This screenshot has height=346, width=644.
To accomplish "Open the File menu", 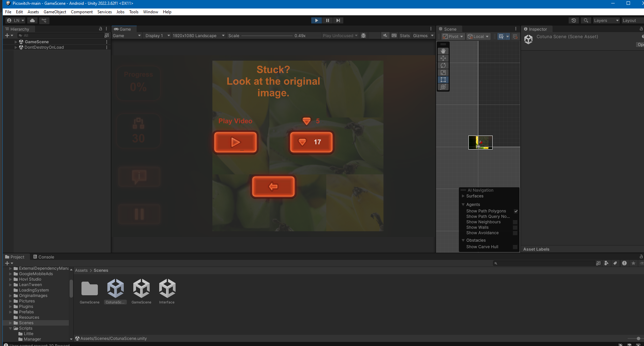I will pyautogui.click(x=8, y=12).
